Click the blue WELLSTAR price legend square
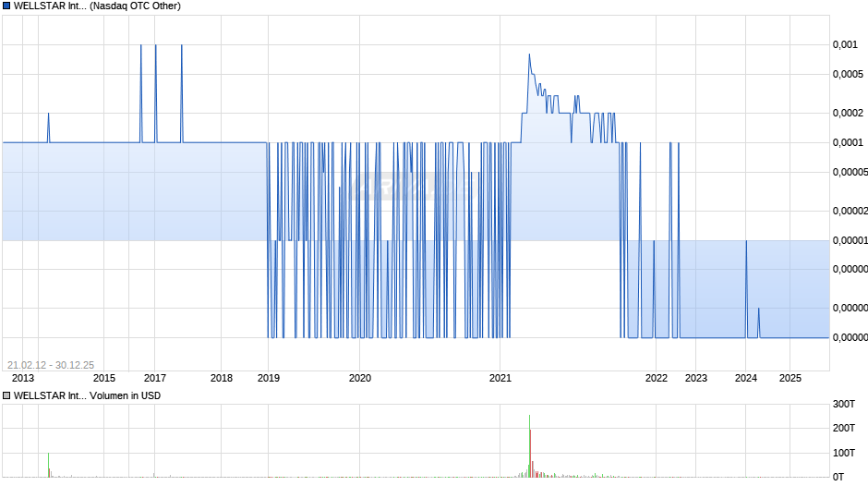868x486 pixels. coord(6,6)
